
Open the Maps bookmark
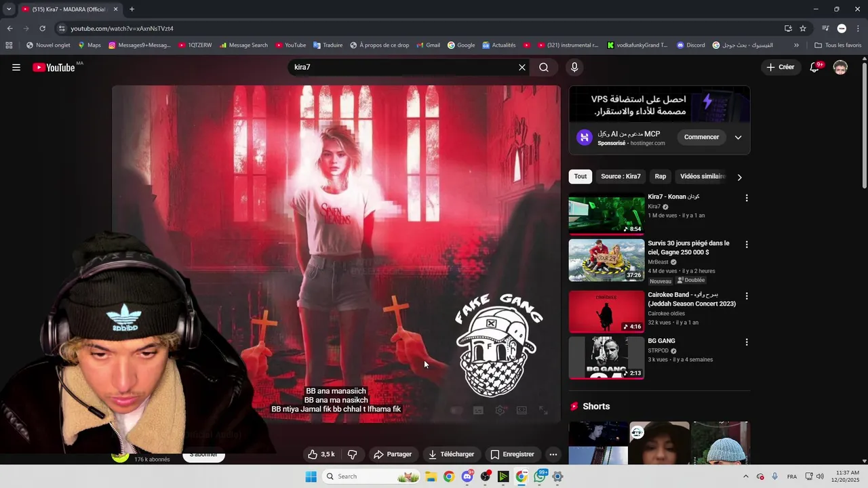90,45
